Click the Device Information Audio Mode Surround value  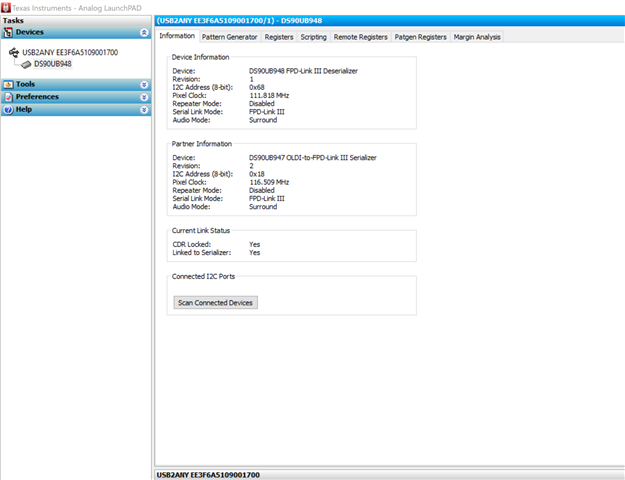(263, 120)
